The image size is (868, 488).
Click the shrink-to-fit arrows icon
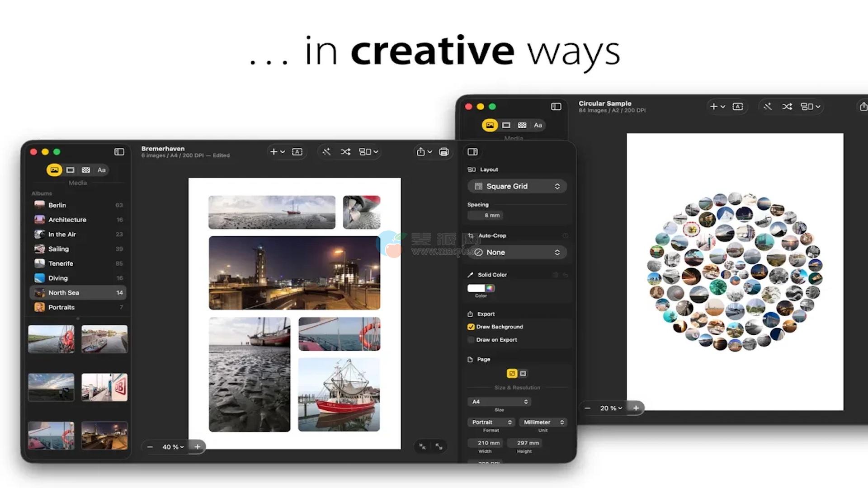click(422, 446)
